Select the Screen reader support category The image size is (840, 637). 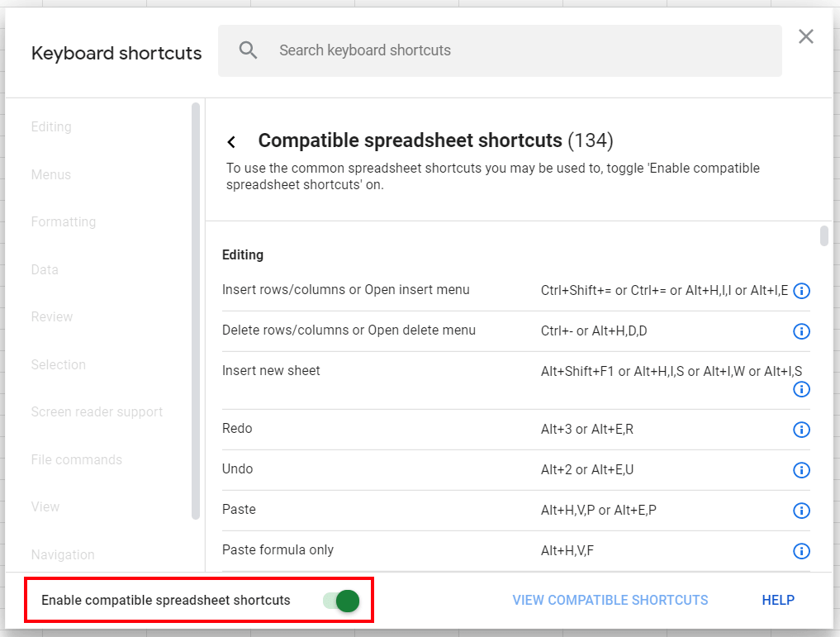(97, 411)
